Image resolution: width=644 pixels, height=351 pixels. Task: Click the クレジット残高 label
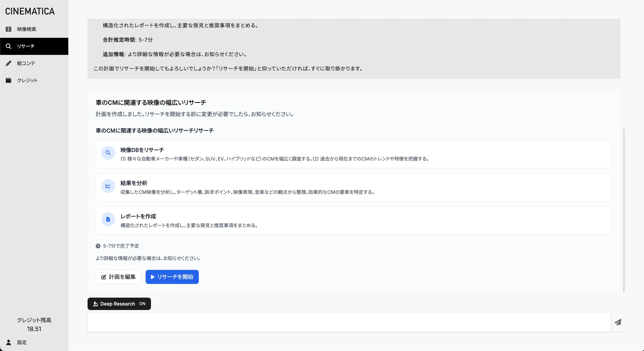click(34, 320)
